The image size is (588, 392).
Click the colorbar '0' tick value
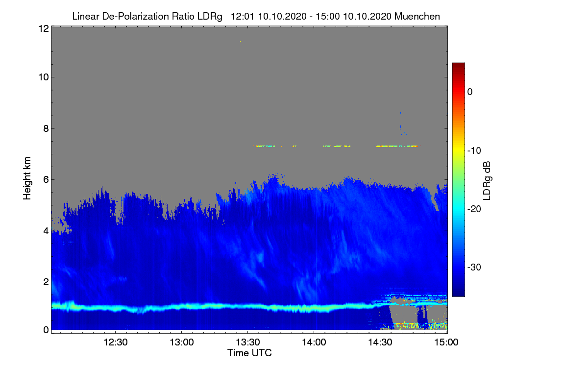[470, 92]
